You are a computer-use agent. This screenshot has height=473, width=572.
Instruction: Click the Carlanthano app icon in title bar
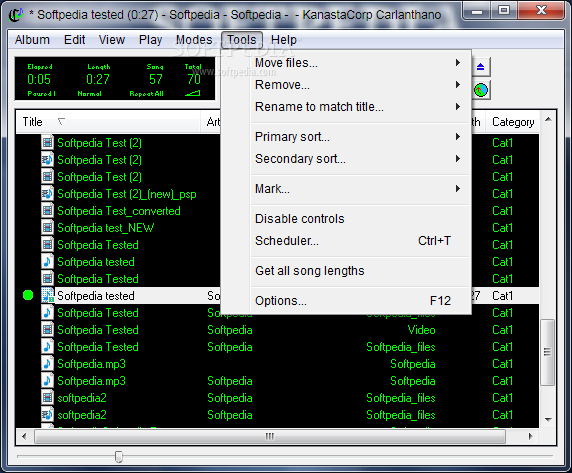pos(16,15)
